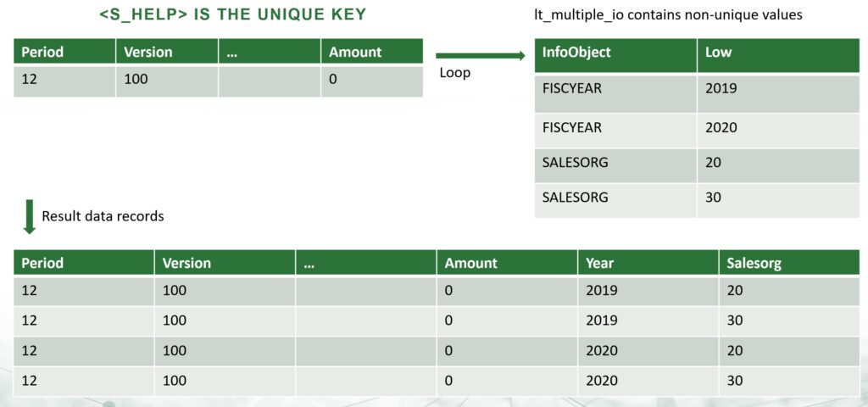Click the Salesorg column header in results table
Screen dimensions: 868x407
point(754,263)
